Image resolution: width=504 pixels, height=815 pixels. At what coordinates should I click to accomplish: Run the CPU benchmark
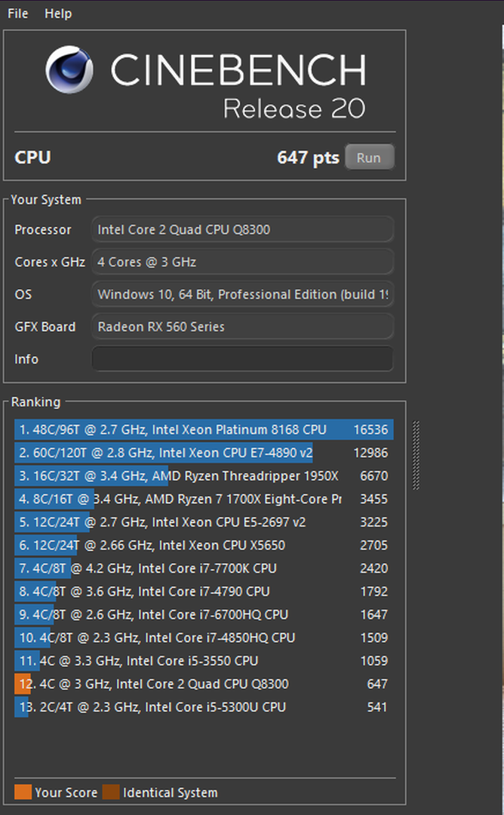[369, 158]
